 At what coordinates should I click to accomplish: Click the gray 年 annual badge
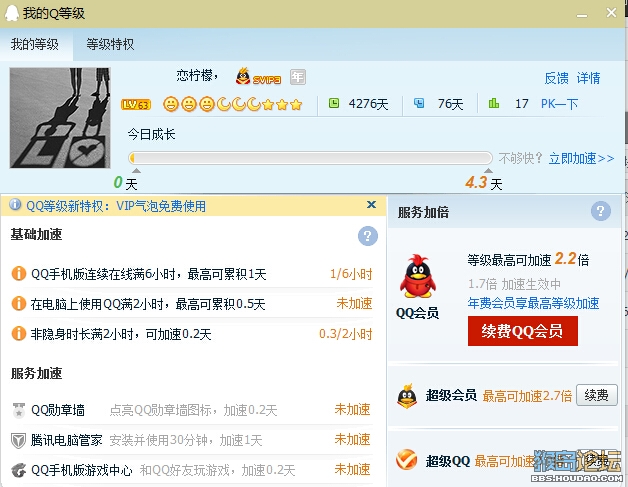(298, 77)
